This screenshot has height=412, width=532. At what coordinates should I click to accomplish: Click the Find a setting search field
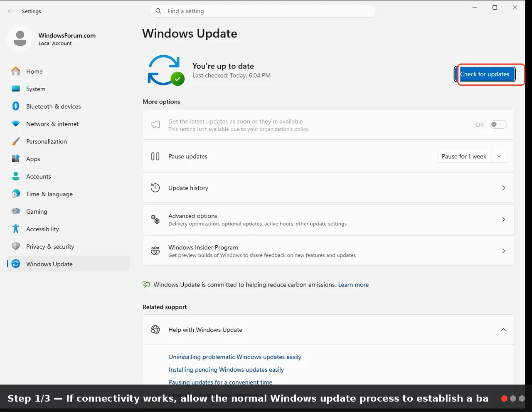(x=262, y=11)
